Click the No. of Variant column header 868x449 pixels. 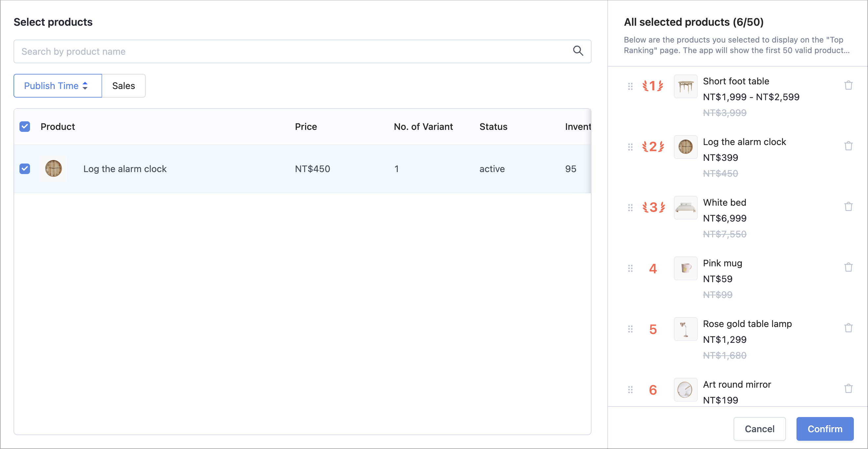[423, 126]
